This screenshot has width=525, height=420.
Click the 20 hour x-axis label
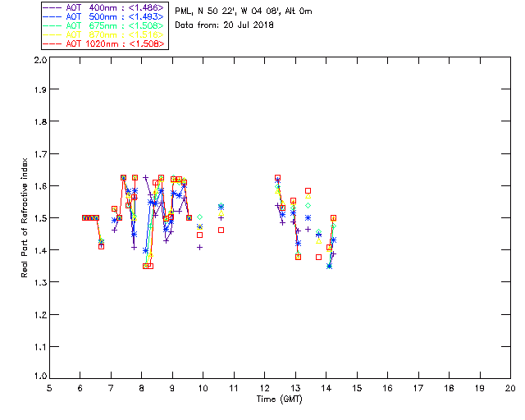pyautogui.click(x=510, y=388)
